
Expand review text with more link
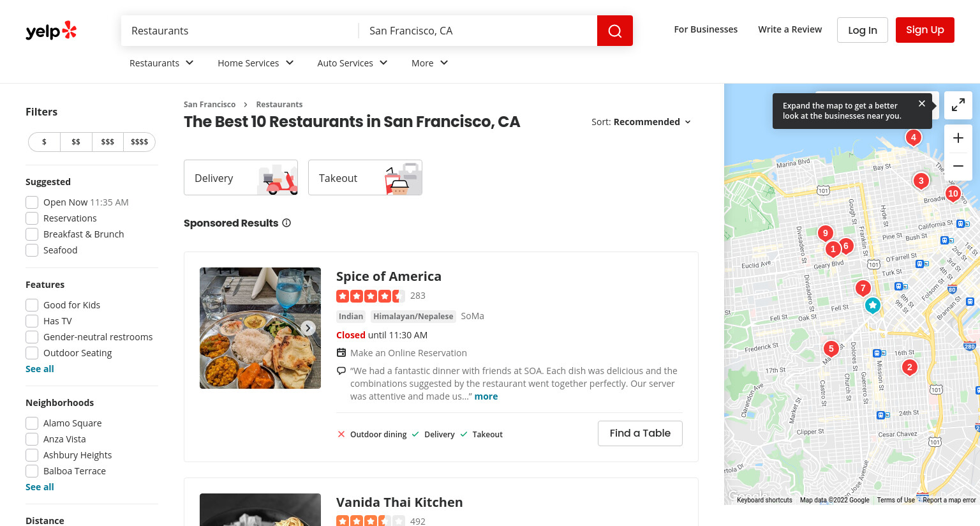click(486, 396)
